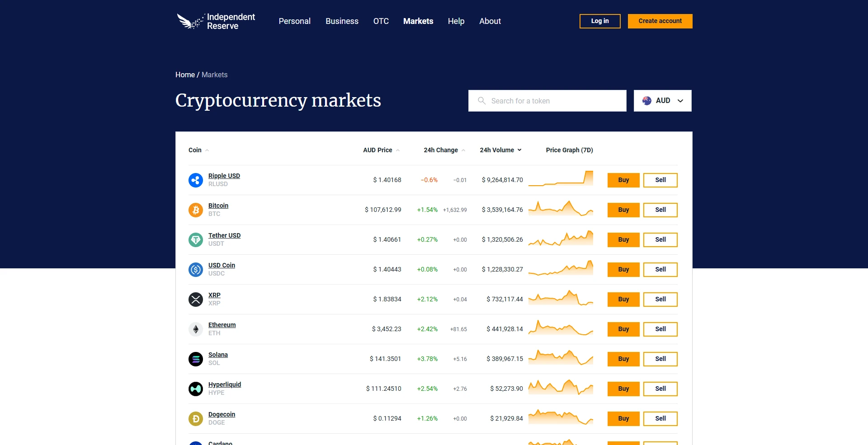
Task: Sort table by 24h Volume column
Action: click(x=500, y=150)
